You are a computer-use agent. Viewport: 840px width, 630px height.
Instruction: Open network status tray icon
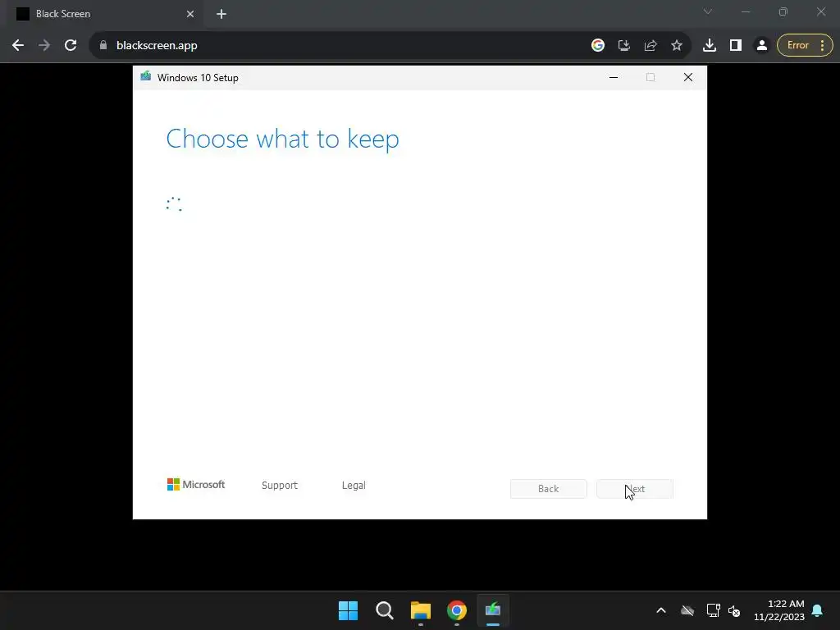click(x=713, y=610)
